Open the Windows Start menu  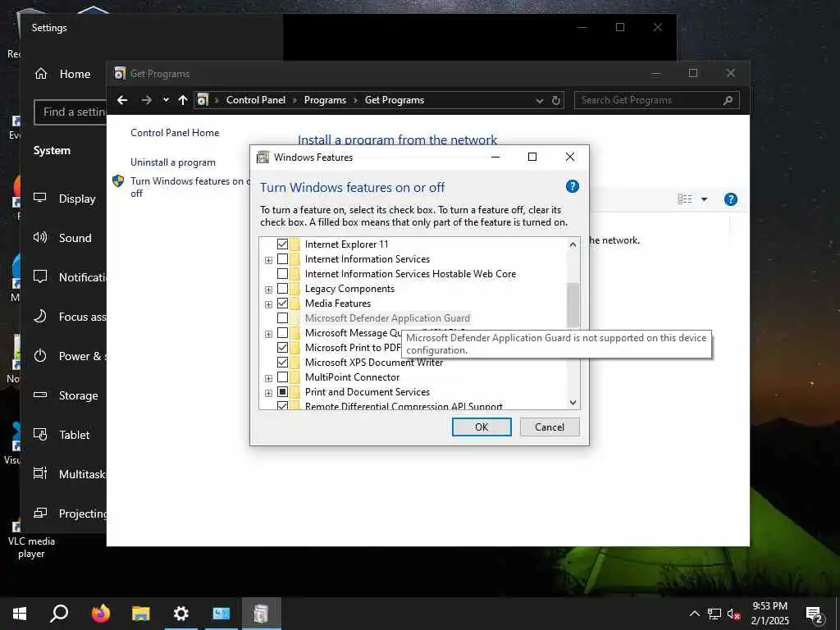(20, 614)
